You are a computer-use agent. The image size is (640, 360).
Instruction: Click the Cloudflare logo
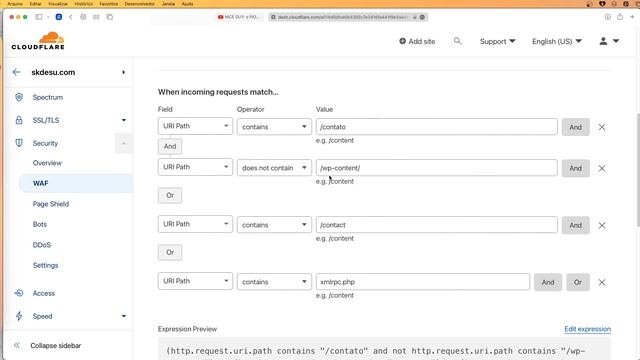coord(38,40)
